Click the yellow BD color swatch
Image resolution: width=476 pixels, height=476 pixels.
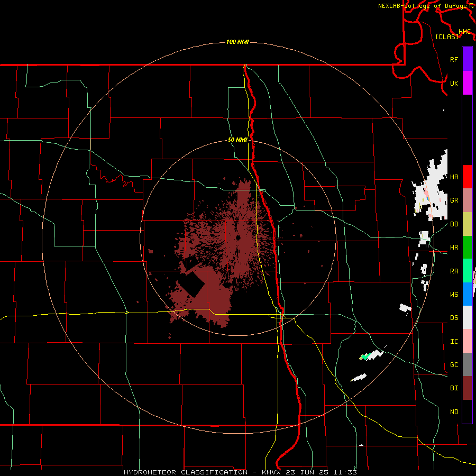[x=467, y=224]
